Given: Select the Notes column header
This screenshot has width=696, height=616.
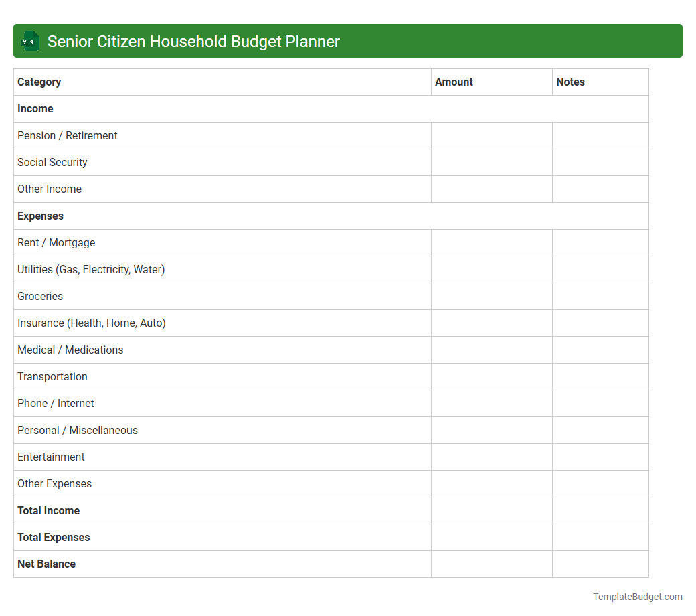Looking at the screenshot, I should pyautogui.click(x=570, y=82).
